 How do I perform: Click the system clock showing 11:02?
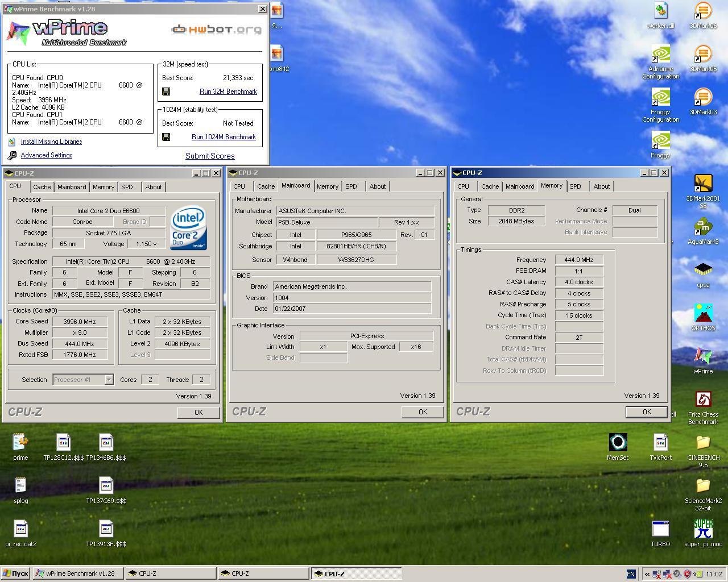click(x=714, y=574)
